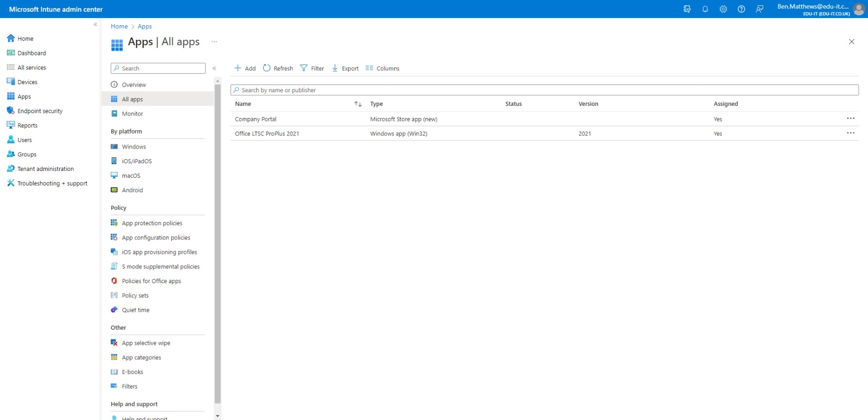The image size is (868, 420).
Task: Open the settings gear in header
Action: pyautogui.click(x=723, y=9)
